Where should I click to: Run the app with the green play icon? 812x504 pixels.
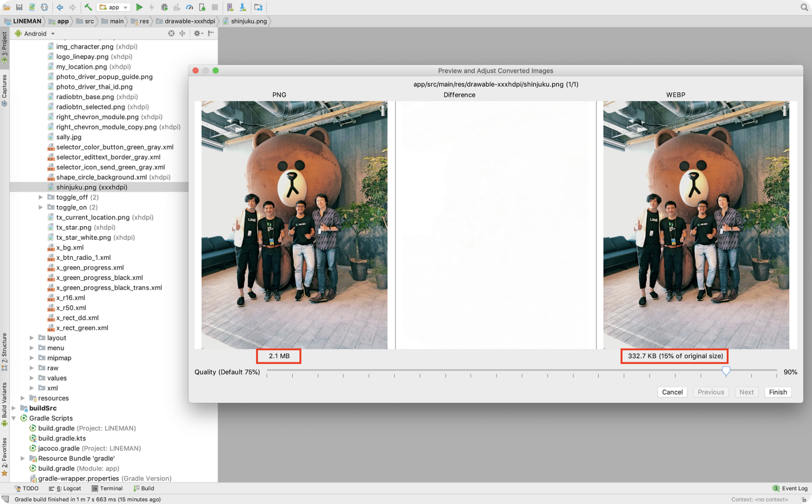point(139,7)
